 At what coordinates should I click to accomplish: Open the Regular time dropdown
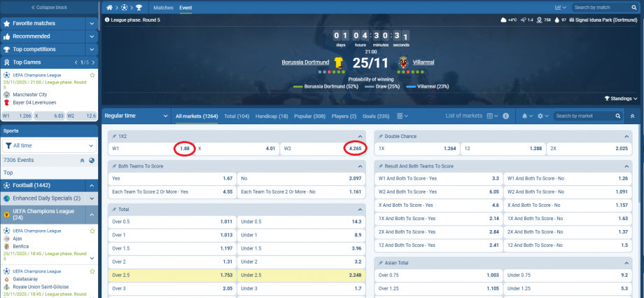(136, 116)
